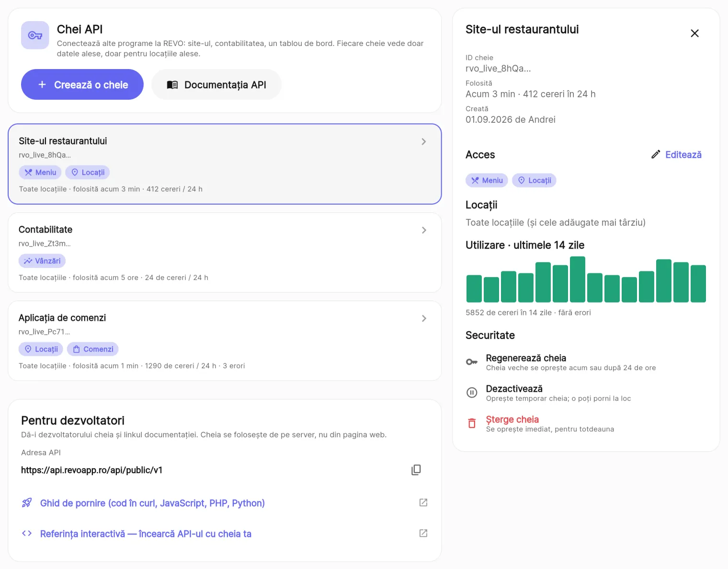This screenshot has width=728, height=569.
Task: Click the Vânzări tag on Contabilitate card
Action: [42, 261]
